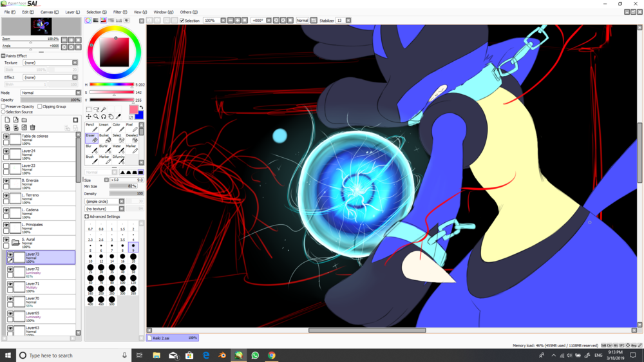Select the rotate canvas tool
644x362 pixels.
[x=104, y=117]
